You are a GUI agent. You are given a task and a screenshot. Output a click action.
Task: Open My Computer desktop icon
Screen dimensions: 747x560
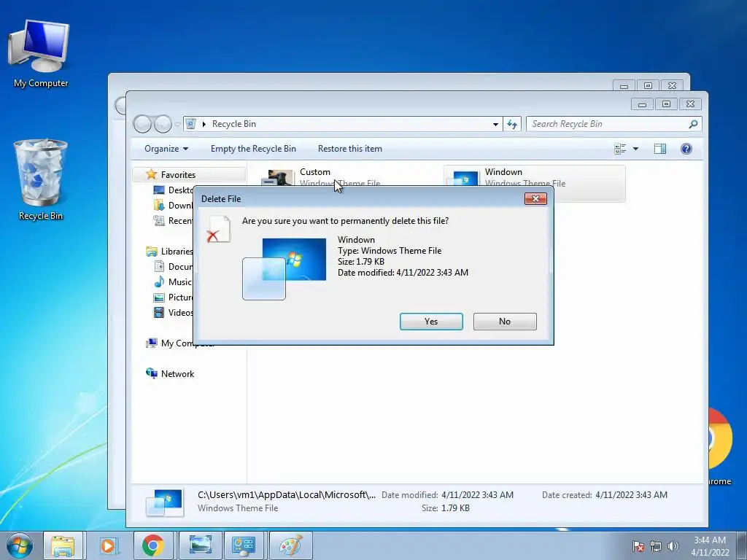pos(41,53)
